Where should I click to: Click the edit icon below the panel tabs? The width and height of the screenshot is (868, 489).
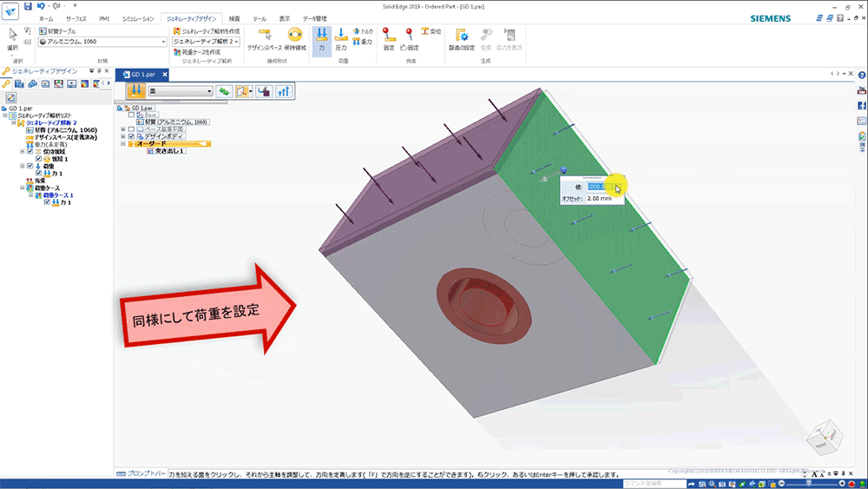11,97
